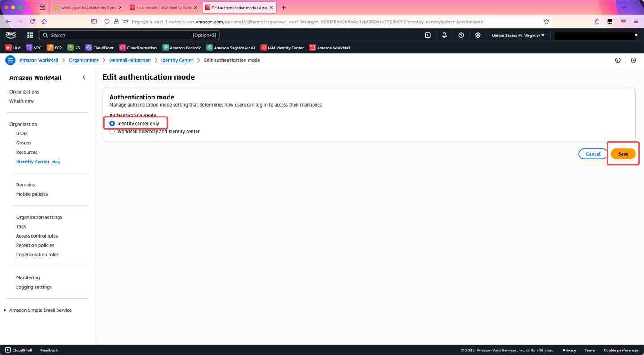
Task: Open the Firefox application menu icon
Action: pyautogui.click(x=636, y=22)
